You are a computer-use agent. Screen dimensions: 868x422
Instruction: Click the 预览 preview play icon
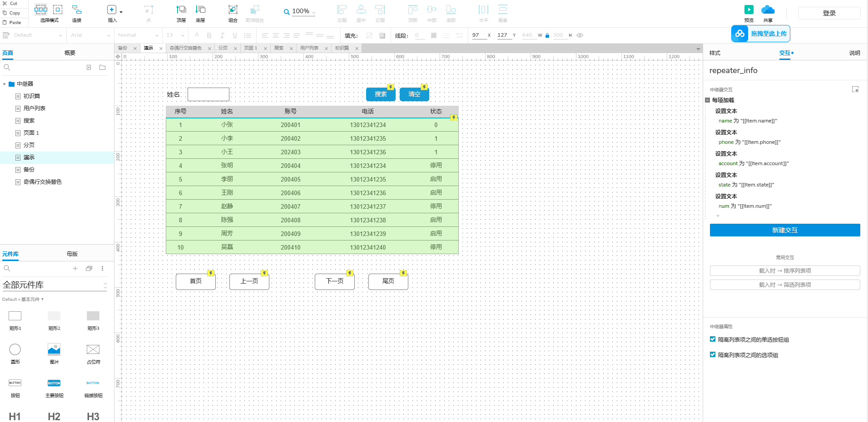click(749, 10)
